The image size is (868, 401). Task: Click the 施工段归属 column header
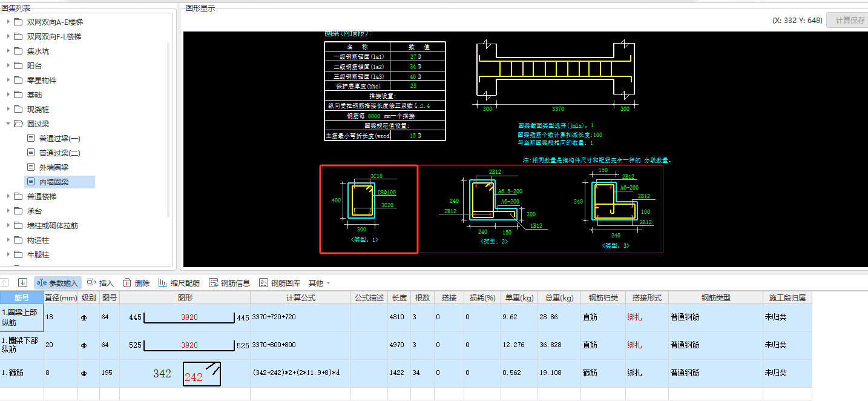787,298
